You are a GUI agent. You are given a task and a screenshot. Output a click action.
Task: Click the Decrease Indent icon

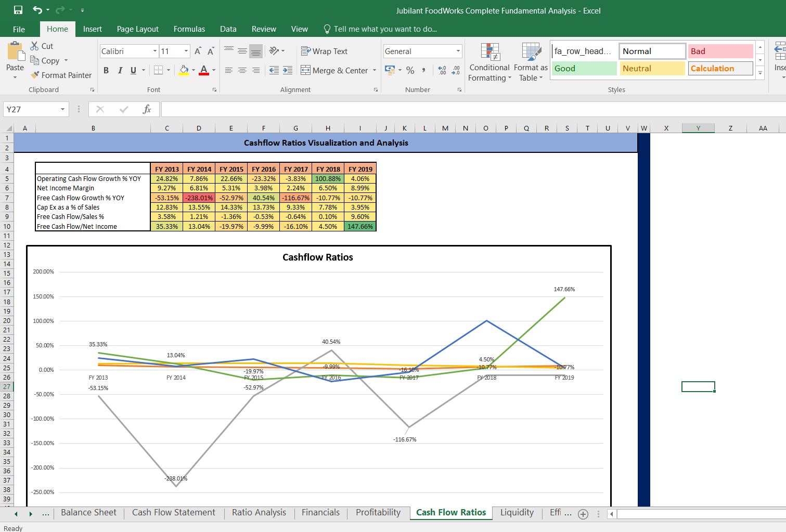coord(274,70)
